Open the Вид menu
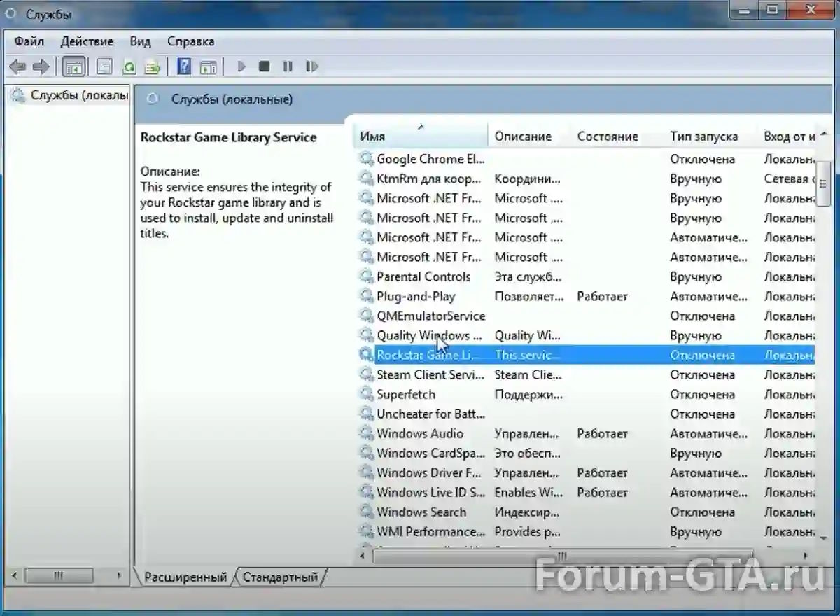840x616 pixels. pyautogui.click(x=141, y=41)
